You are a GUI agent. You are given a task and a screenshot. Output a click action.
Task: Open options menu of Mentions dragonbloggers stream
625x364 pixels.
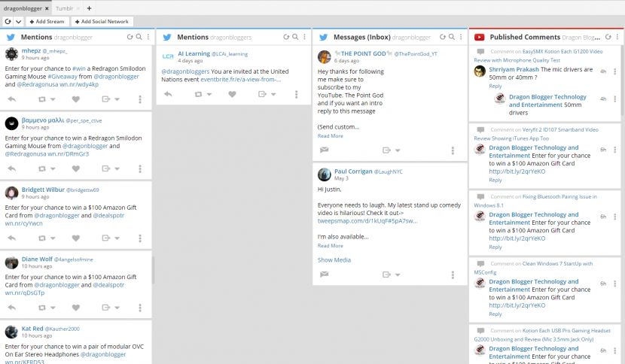coord(304,37)
